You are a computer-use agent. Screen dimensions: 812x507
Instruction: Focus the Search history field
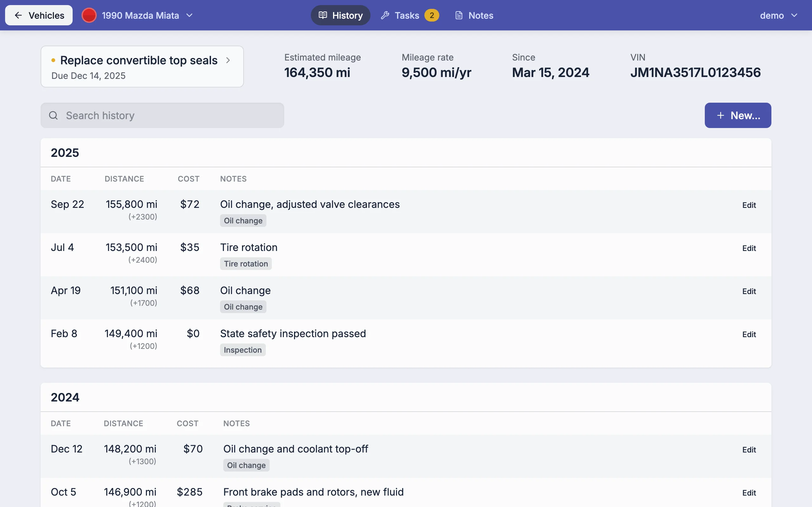coord(162,115)
